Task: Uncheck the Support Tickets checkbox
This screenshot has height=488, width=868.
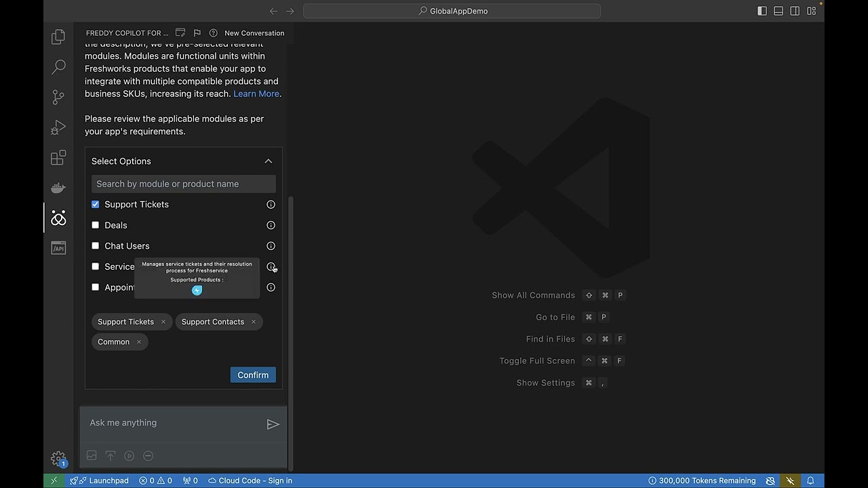Action: click(95, 204)
